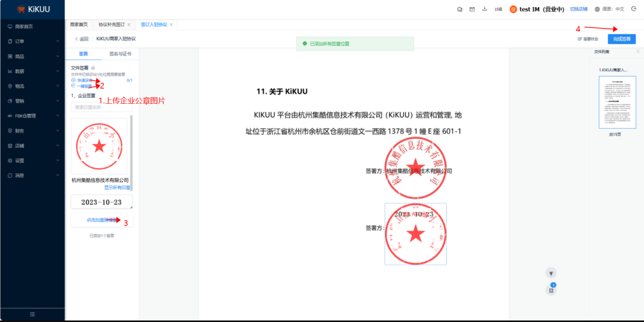Open the 1.KiKUU商家入... page thumbnail
Screen dimensions: 644x322
click(x=617, y=102)
